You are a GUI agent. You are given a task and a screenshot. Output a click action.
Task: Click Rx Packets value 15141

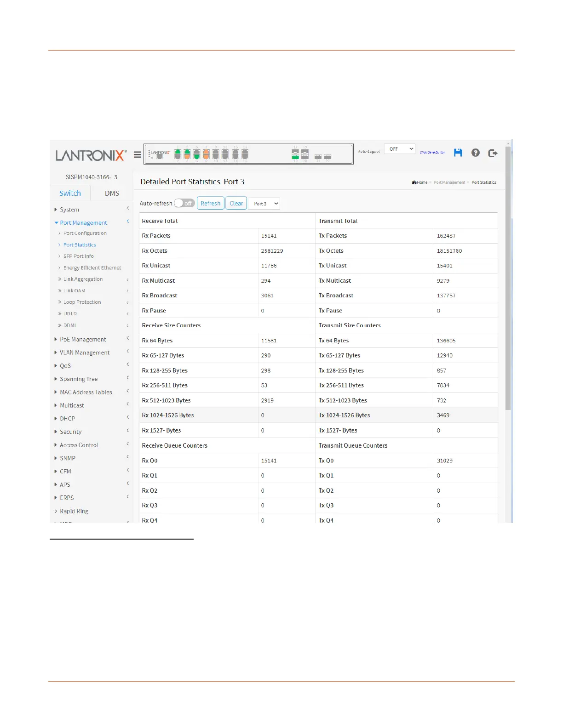[269, 236]
